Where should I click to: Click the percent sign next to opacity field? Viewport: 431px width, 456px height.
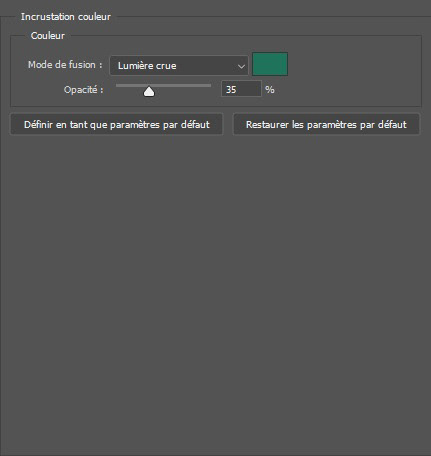pos(270,89)
